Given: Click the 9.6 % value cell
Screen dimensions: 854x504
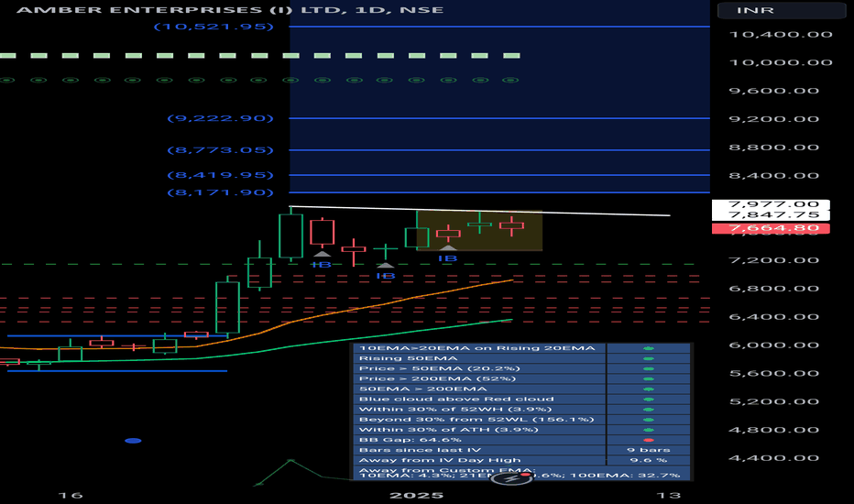Looking at the screenshot, I should coord(648,460).
